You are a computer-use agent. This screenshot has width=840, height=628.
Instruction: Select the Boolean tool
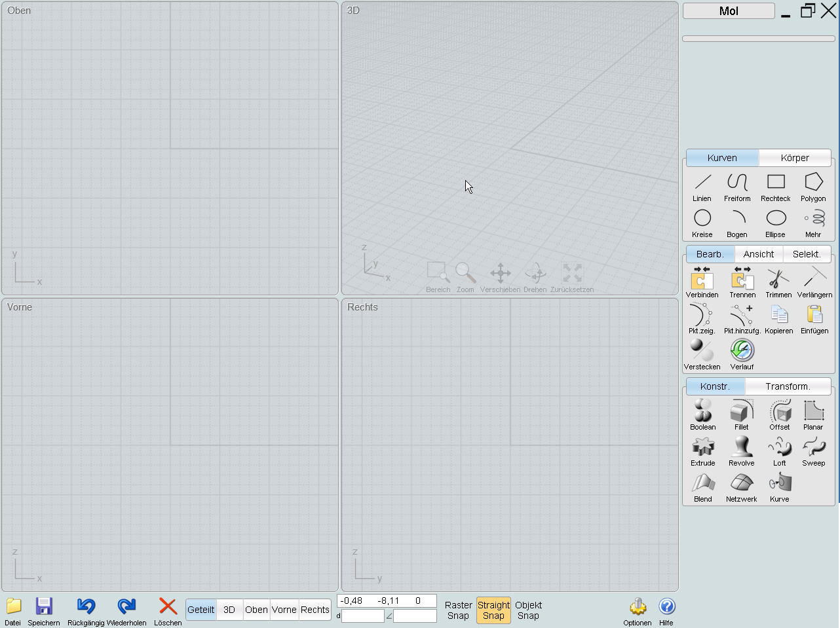pos(702,415)
